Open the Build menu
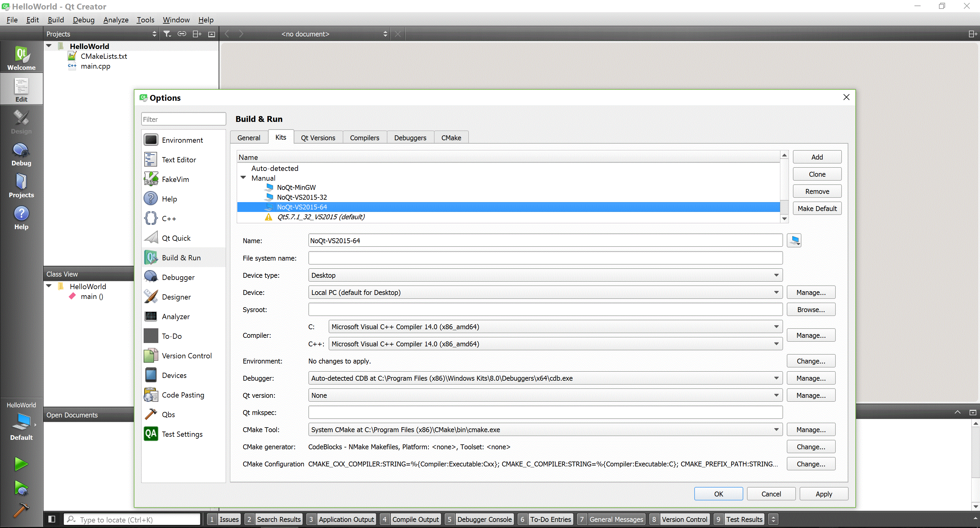Viewport: 980px width, 528px height. click(x=55, y=20)
